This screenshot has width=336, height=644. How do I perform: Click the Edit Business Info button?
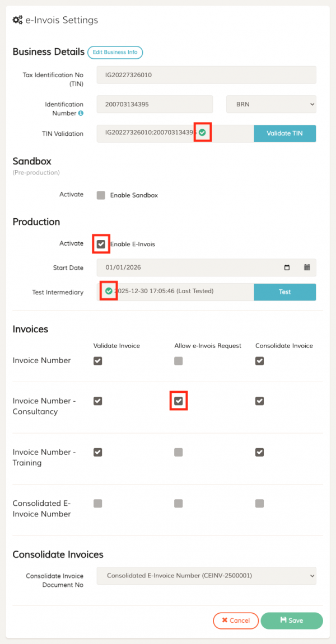[115, 52]
